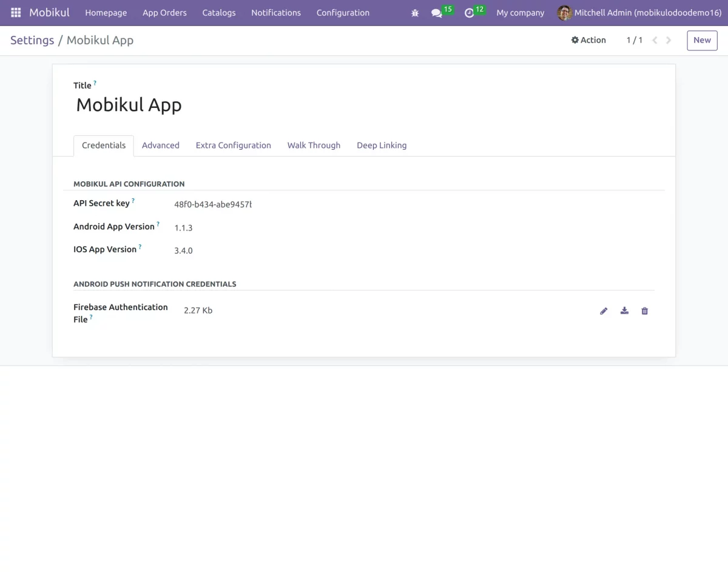Download the Firebase Authentication File
Viewport: 728px width, 572px height.
click(x=624, y=311)
